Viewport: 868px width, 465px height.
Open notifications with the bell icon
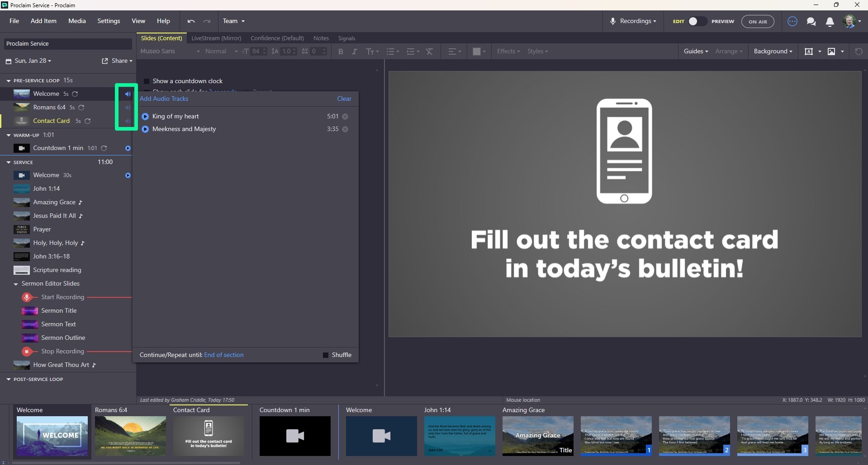(x=830, y=21)
